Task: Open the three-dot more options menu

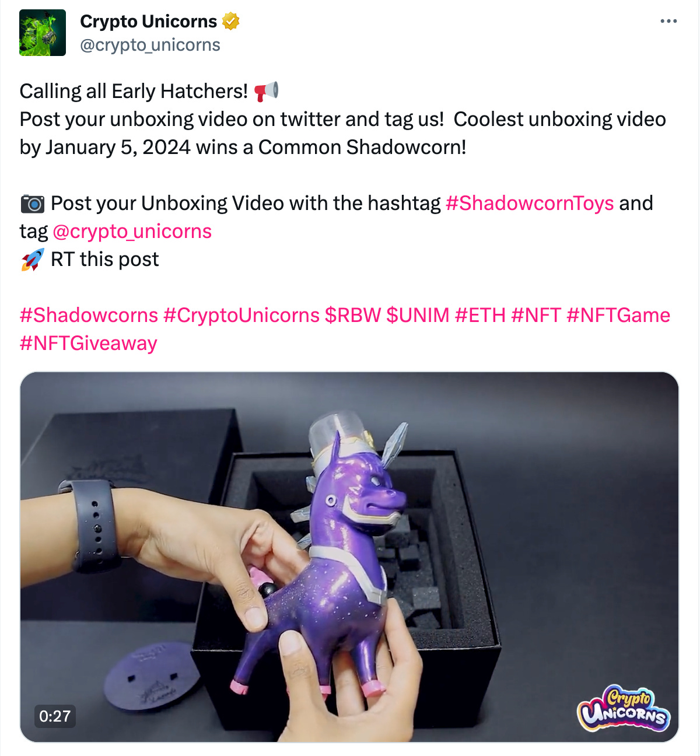Action: tap(668, 21)
